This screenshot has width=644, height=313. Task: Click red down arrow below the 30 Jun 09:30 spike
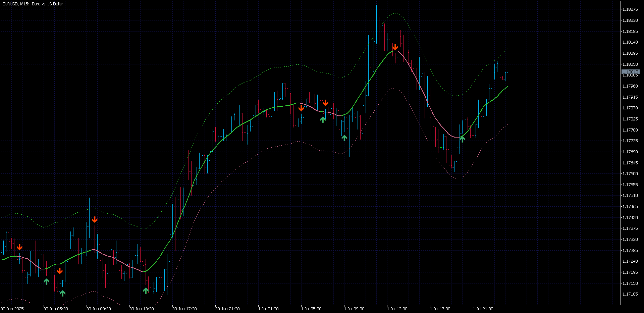click(x=95, y=220)
